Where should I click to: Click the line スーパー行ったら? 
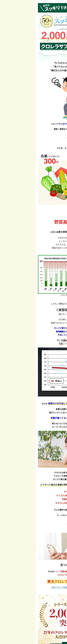coord(59,427)
